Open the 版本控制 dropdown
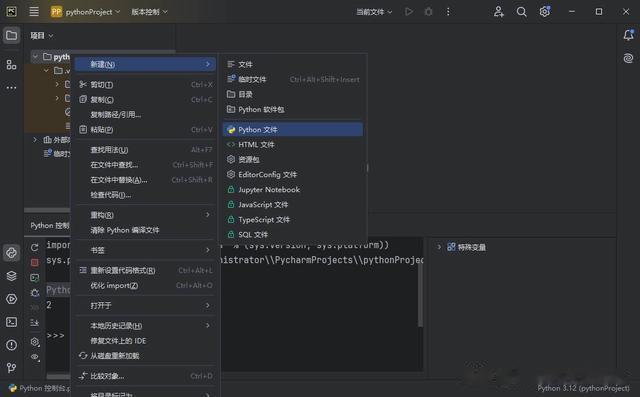 coord(149,12)
